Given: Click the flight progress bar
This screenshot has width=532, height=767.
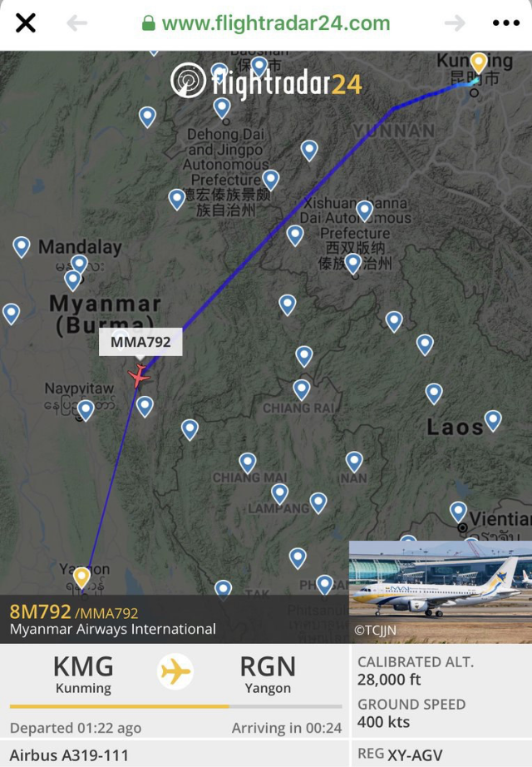Looking at the screenshot, I should coord(175,706).
